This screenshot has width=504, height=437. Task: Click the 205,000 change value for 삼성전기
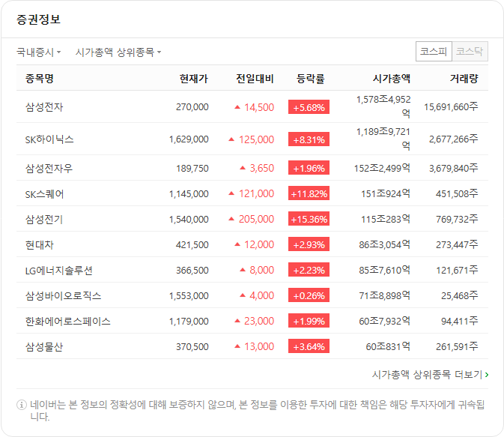point(256,219)
